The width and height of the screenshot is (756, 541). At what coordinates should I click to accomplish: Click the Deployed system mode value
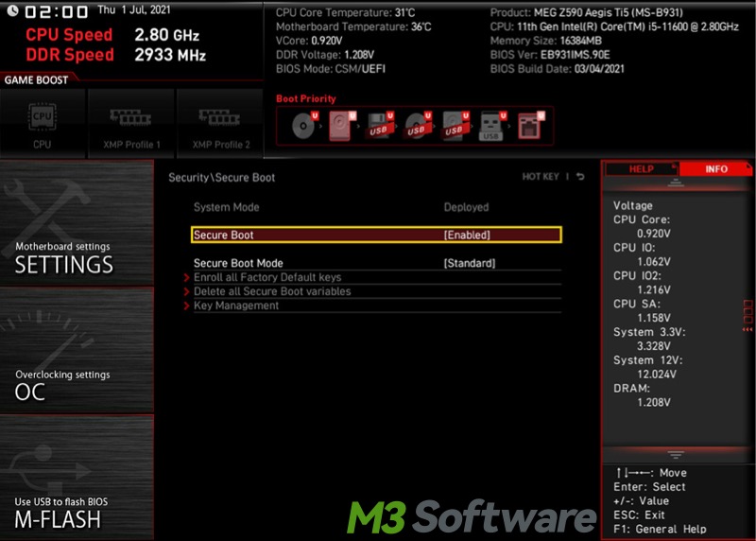(x=466, y=207)
